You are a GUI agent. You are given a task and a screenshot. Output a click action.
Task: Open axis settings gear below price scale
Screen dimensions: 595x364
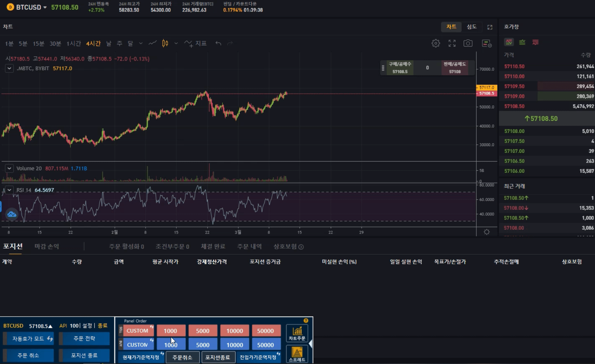486,232
